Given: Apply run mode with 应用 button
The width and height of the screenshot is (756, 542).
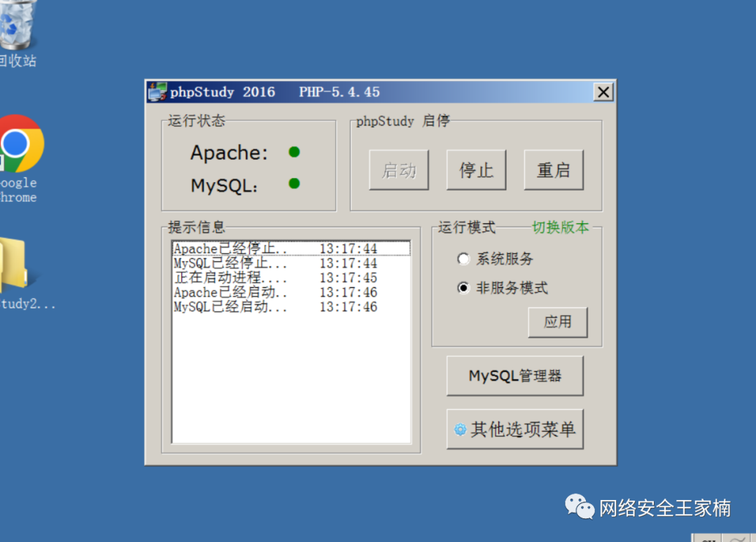Looking at the screenshot, I should pyautogui.click(x=558, y=321).
